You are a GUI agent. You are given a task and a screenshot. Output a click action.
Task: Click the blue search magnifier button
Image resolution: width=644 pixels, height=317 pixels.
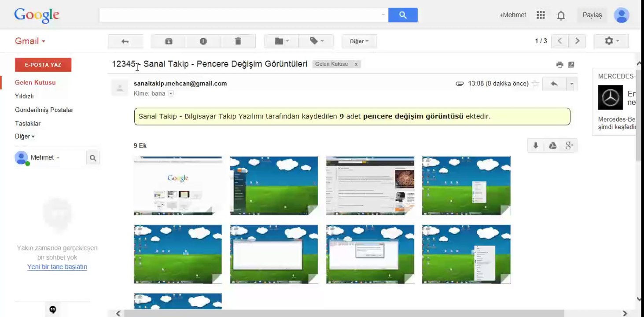[x=403, y=15]
